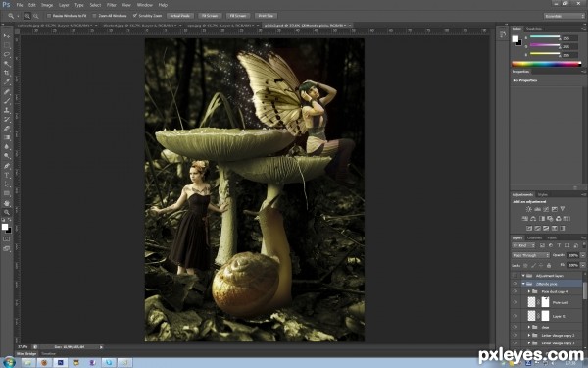Select the Dodge tool
Image resolution: width=588 pixels, height=368 pixels.
pos(7,156)
